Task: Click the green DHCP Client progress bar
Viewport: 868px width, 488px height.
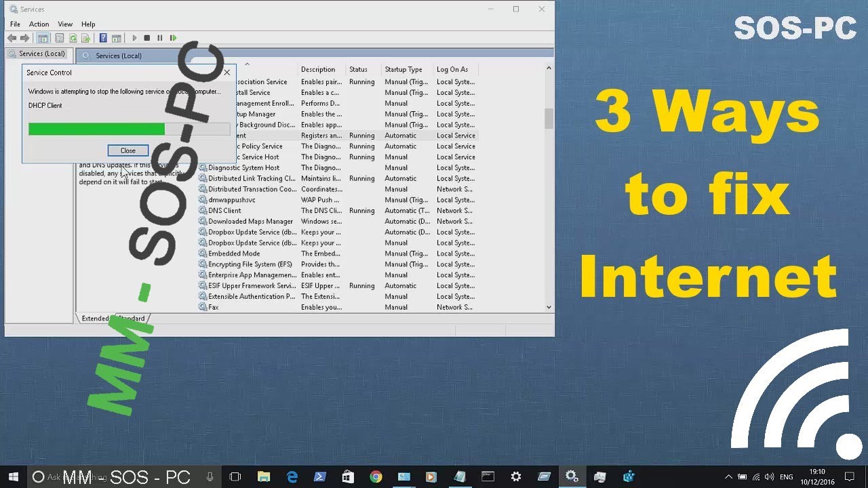Action: coord(96,129)
